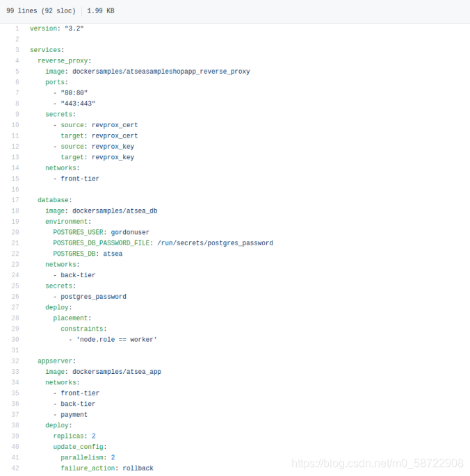This screenshot has height=476, width=470.
Task: Click the "target: revprox_cert" line
Action: coord(99,136)
